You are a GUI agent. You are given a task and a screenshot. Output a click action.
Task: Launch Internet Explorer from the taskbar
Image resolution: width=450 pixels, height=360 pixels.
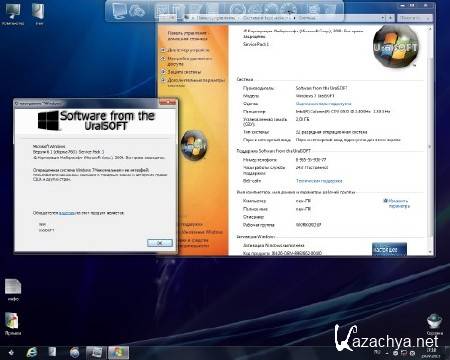[32, 353]
